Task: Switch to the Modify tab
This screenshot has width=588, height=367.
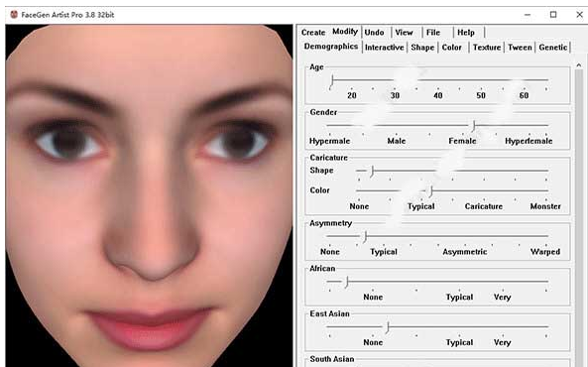Action: click(x=345, y=32)
